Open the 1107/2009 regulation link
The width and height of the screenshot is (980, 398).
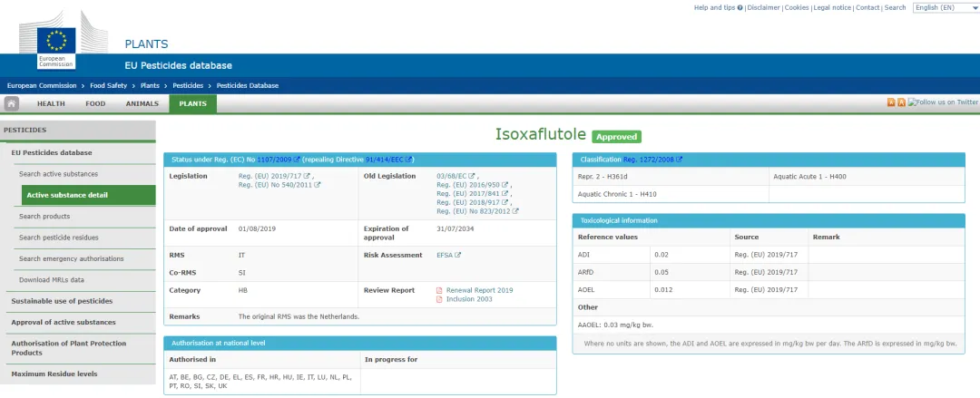point(274,160)
